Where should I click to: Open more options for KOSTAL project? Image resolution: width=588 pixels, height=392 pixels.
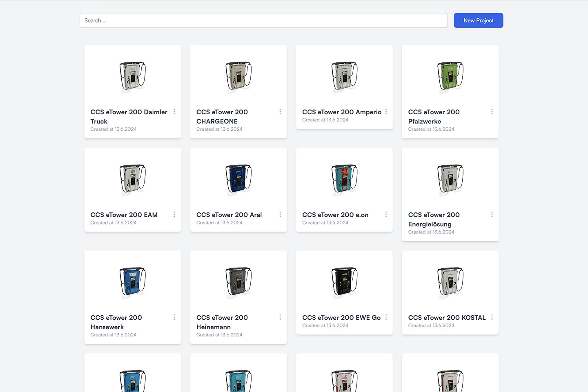[492, 317]
